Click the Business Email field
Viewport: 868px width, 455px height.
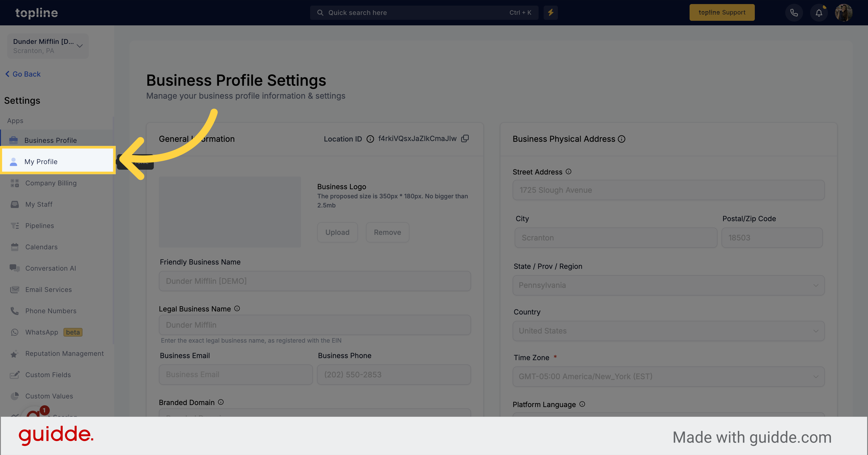[x=236, y=375]
